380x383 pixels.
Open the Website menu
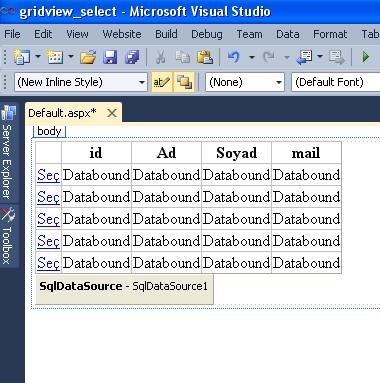coord(122,34)
